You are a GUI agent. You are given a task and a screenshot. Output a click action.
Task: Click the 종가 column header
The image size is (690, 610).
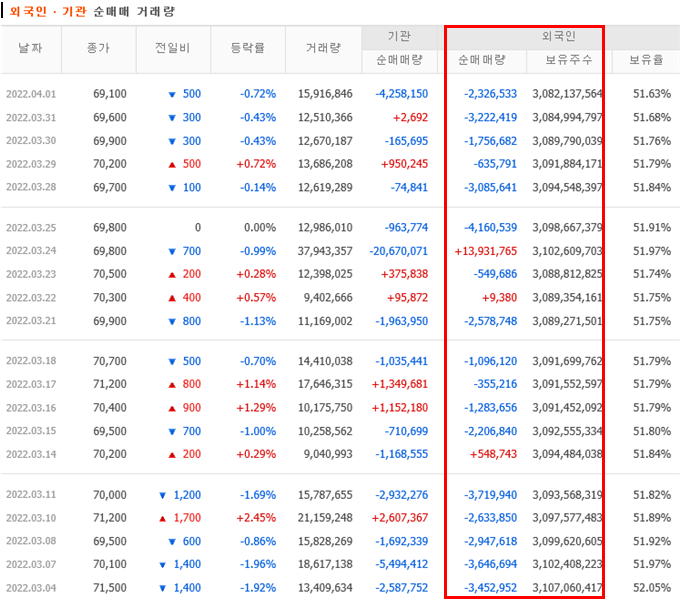[x=99, y=48]
